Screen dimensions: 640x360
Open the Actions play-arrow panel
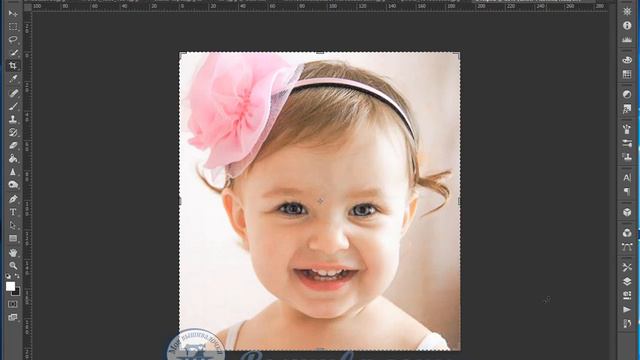pyautogui.click(x=627, y=310)
